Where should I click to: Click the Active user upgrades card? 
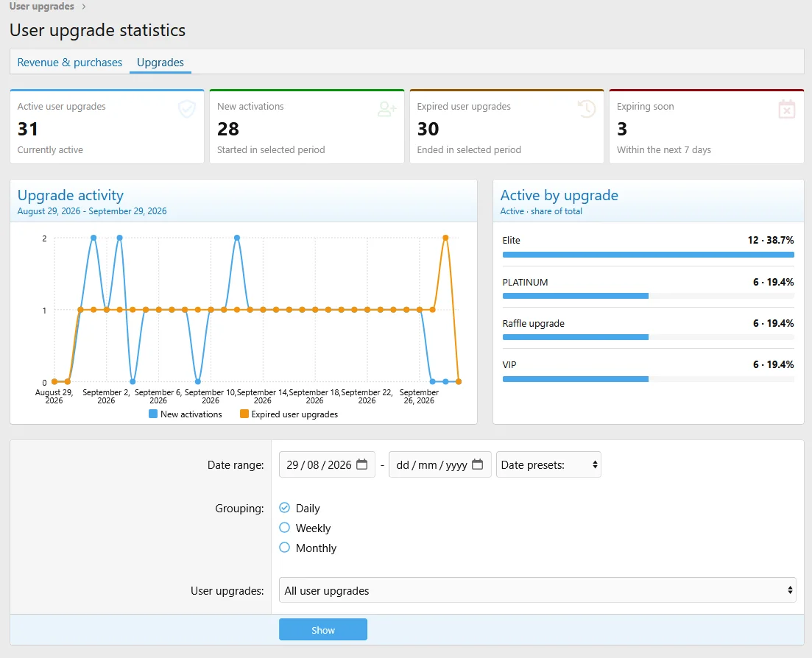(107, 127)
